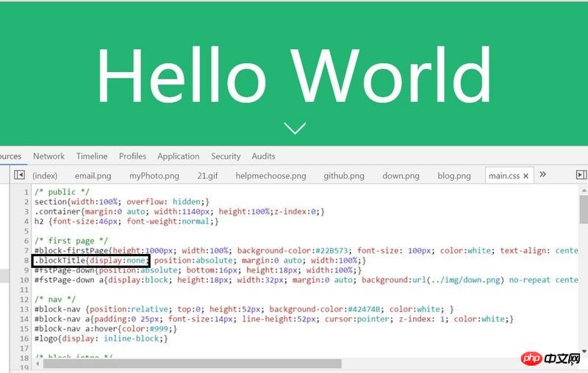This screenshot has height=373, width=588.
Task: Click the "/* public */" comment text
Action: coord(62,192)
